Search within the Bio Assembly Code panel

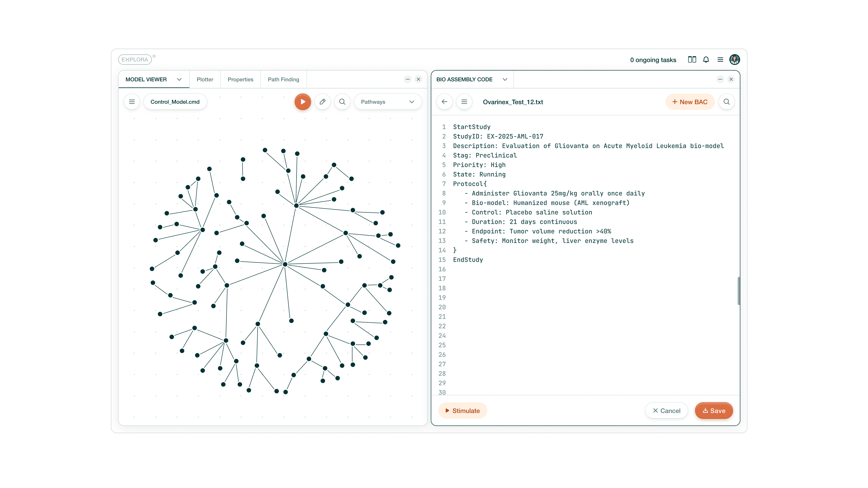click(x=726, y=102)
